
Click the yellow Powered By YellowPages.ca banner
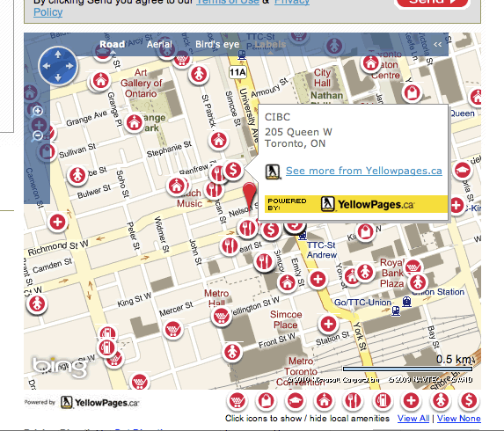pyautogui.click(x=356, y=204)
